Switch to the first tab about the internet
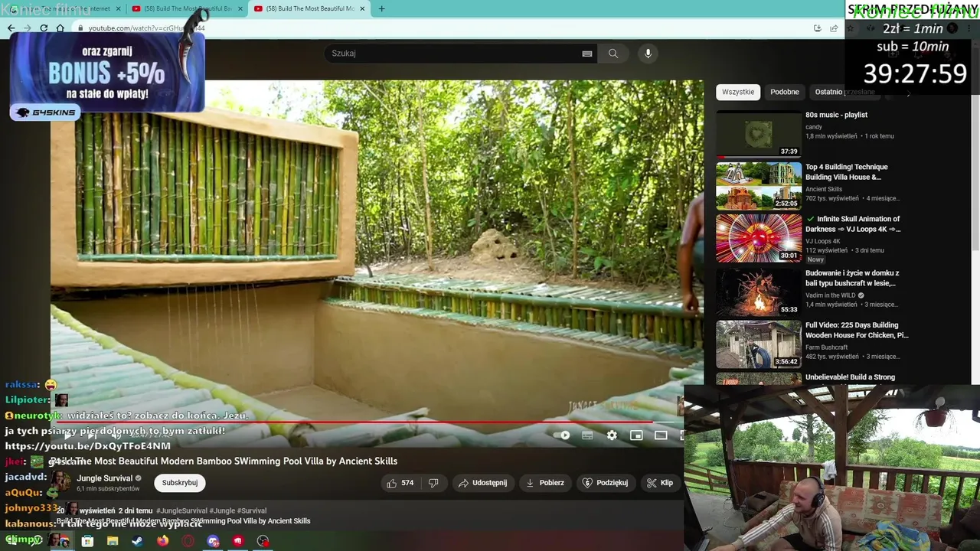Image resolution: width=980 pixels, height=551 pixels. (x=64, y=9)
